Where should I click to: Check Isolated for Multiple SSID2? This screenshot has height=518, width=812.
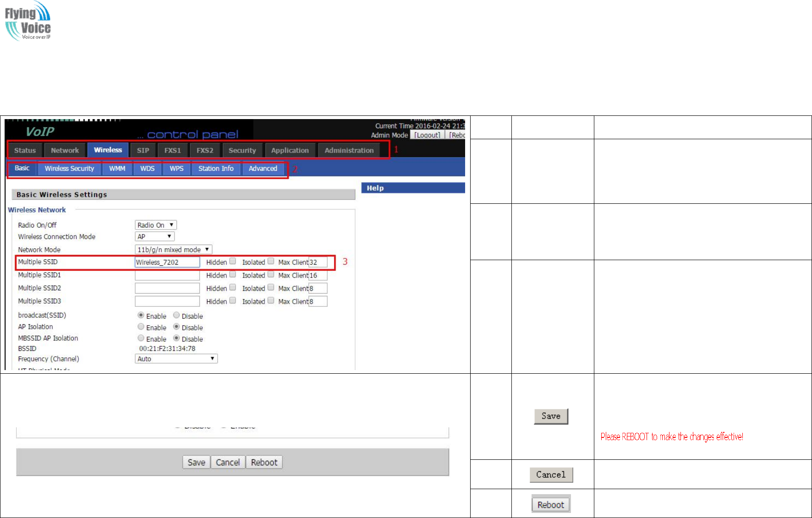click(x=271, y=287)
